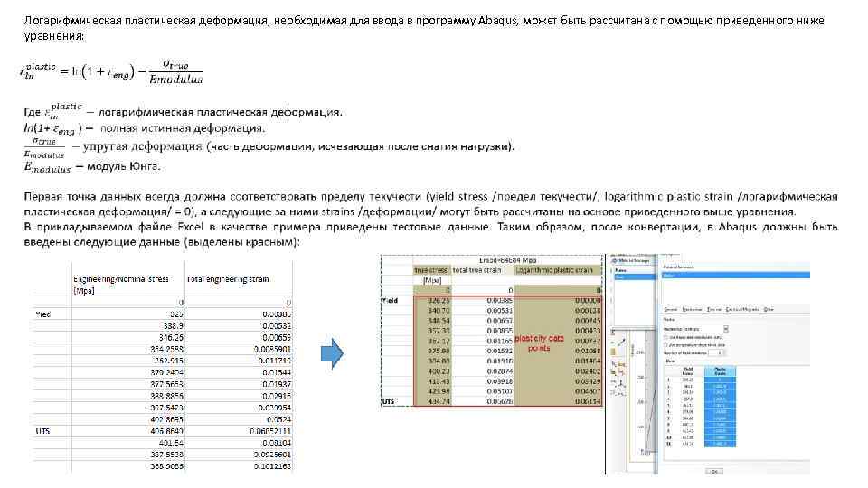Select total true strain cell 0.01165
The image size is (868, 488).
click(482, 341)
